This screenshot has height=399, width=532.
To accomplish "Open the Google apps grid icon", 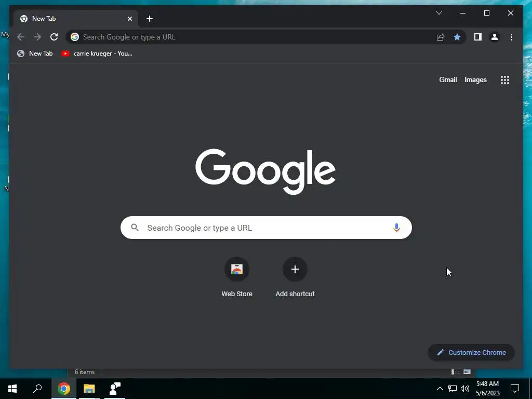I will 505,80.
